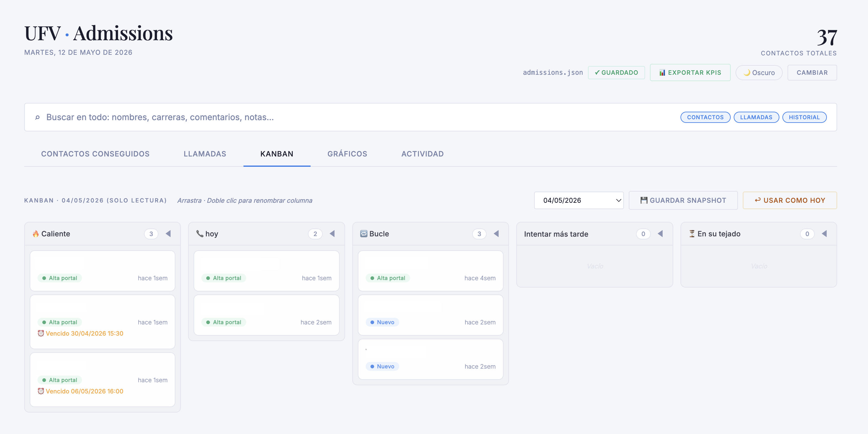
Task: Click the loop icon on Bucle column
Action: pos(364,234)
